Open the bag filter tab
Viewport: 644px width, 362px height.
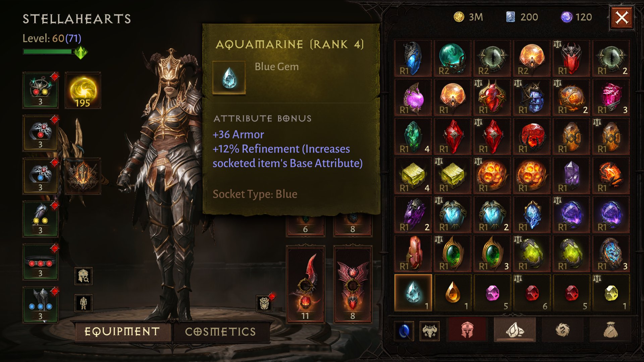[610, 331]
